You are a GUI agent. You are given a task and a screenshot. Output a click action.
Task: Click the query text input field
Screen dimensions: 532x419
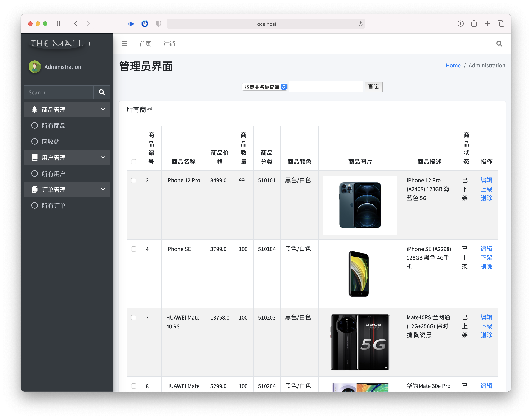[x=326, y=87]
